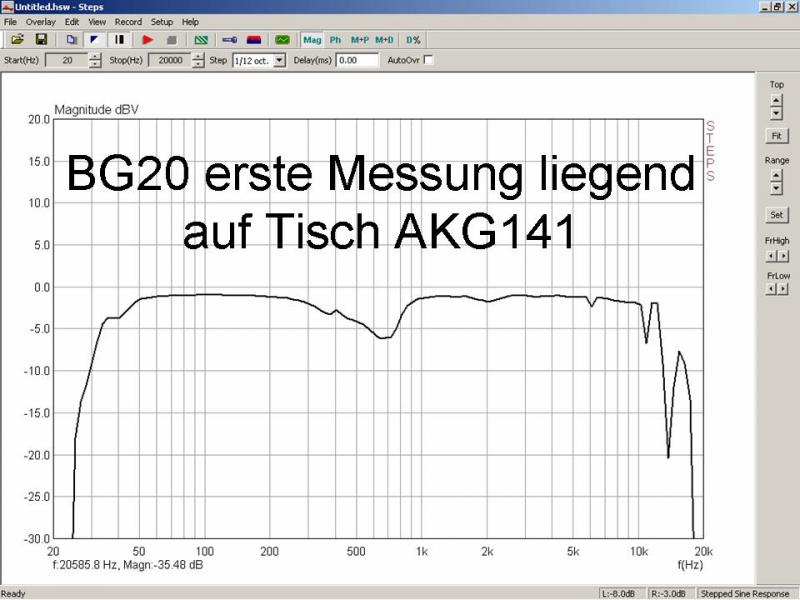Increase Start(Hz) with up arrow

(95, 57)
